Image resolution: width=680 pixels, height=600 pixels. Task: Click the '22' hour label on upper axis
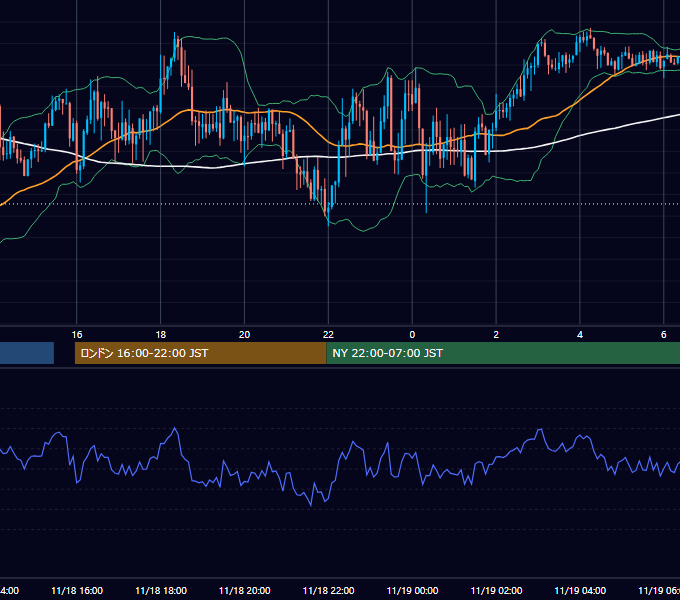tap(328, 334)
